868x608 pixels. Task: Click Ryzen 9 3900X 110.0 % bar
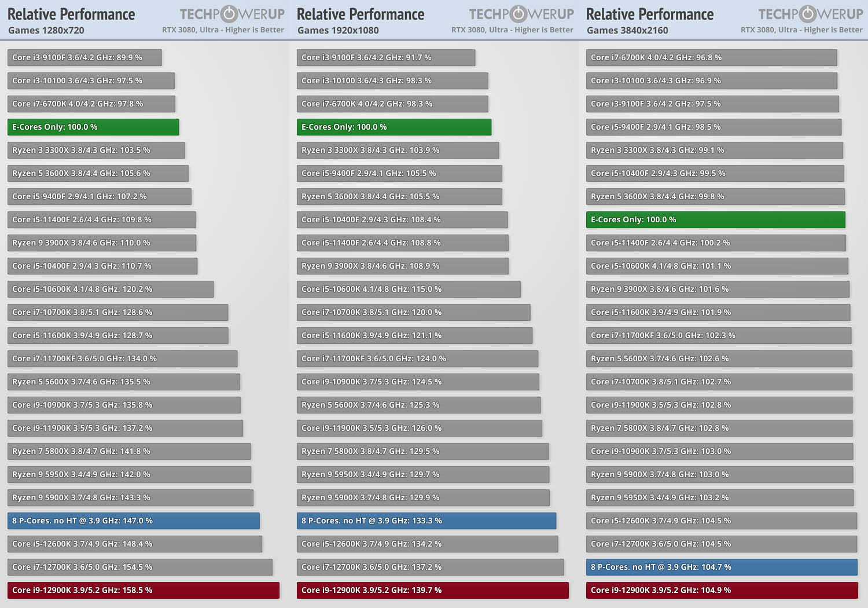102,243
